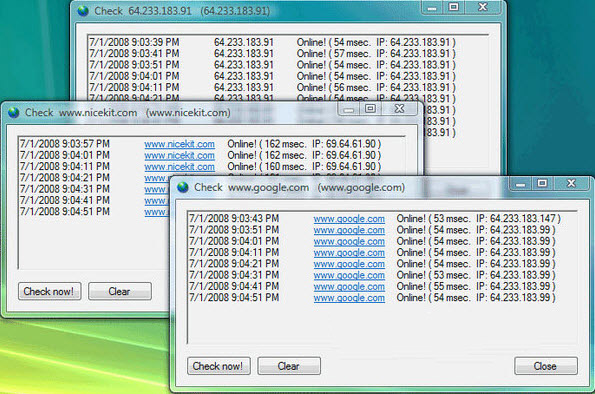The height and width of the screenshot is (394, 595).
Task: Clear the nicekit.com check log
Action: 120,291
